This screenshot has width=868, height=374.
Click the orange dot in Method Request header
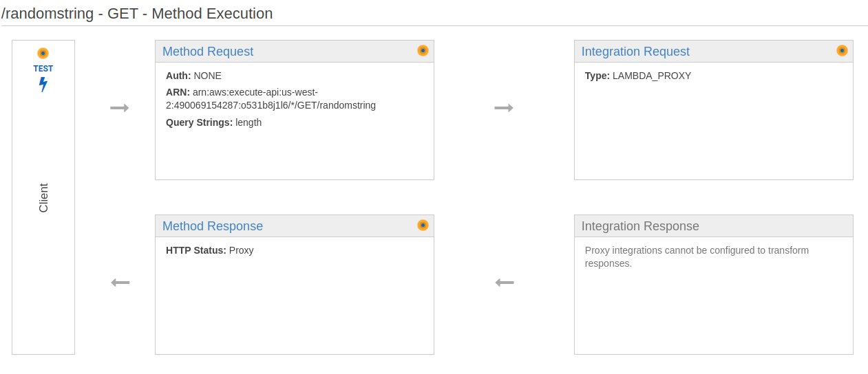[x=423, y=50]
